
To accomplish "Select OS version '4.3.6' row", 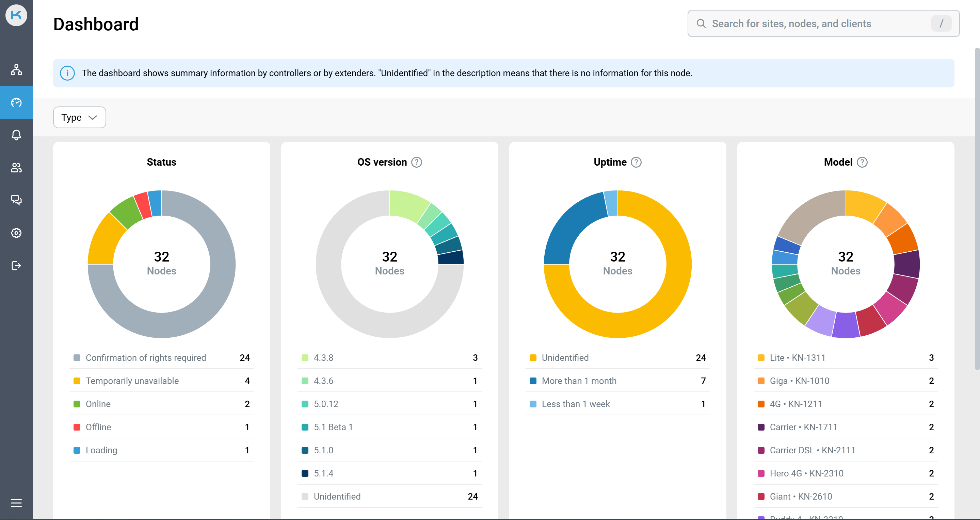I will pos(389,381).
